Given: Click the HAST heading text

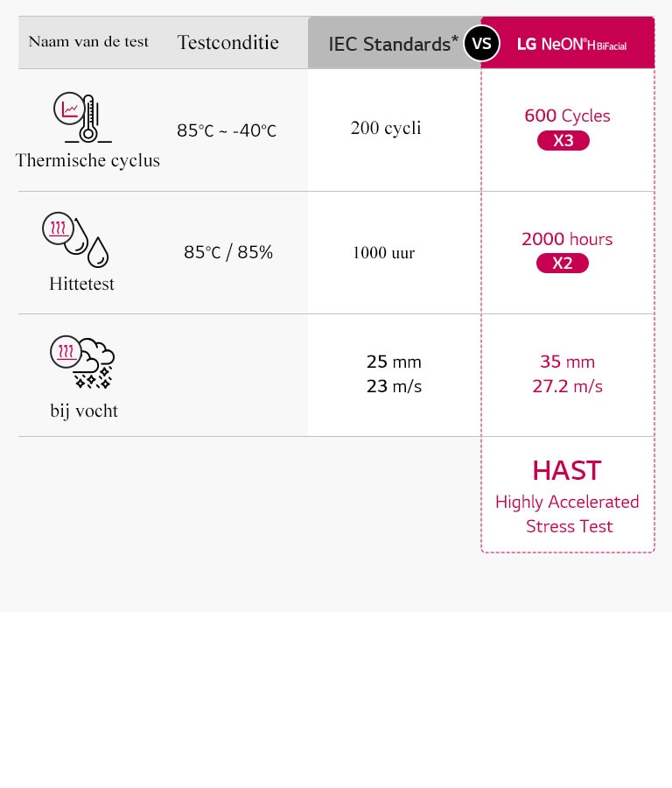Looking at the screenshot, I should pyautogui.click(x=567, y=471).
